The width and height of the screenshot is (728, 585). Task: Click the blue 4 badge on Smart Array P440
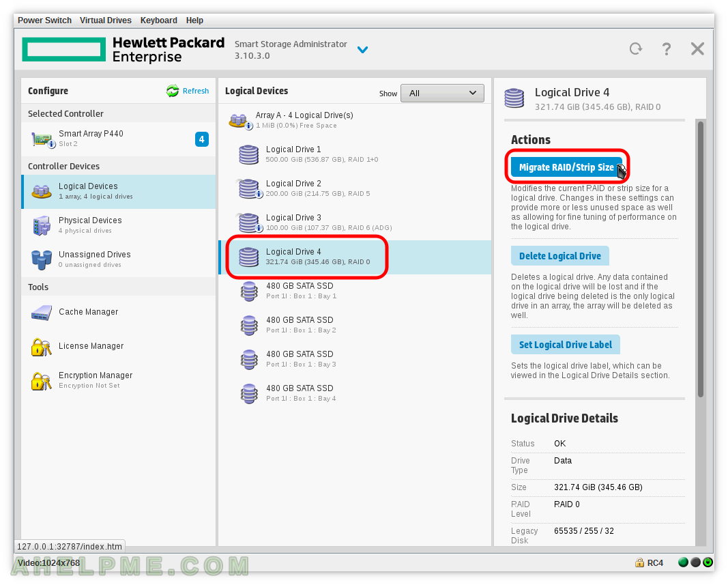201,139
